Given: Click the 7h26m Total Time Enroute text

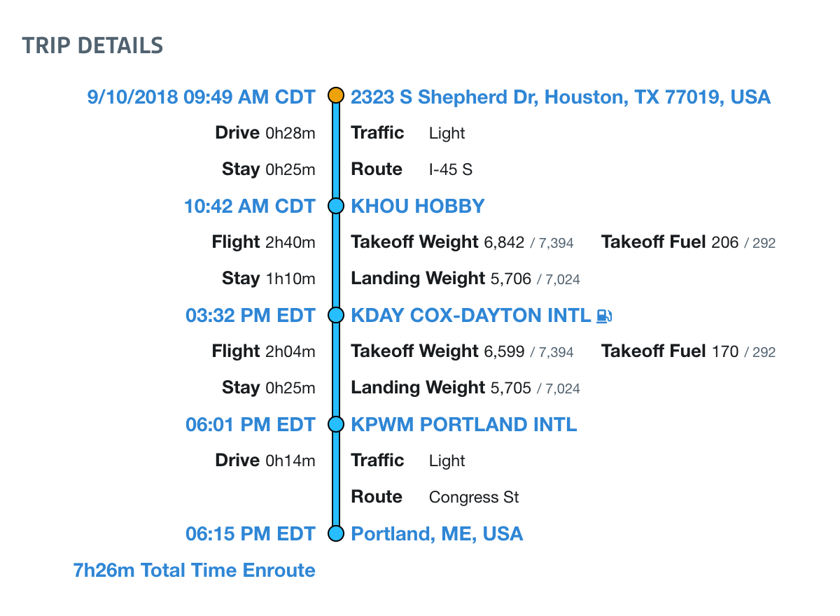Looking at the screenshot, I should point(195,570).
